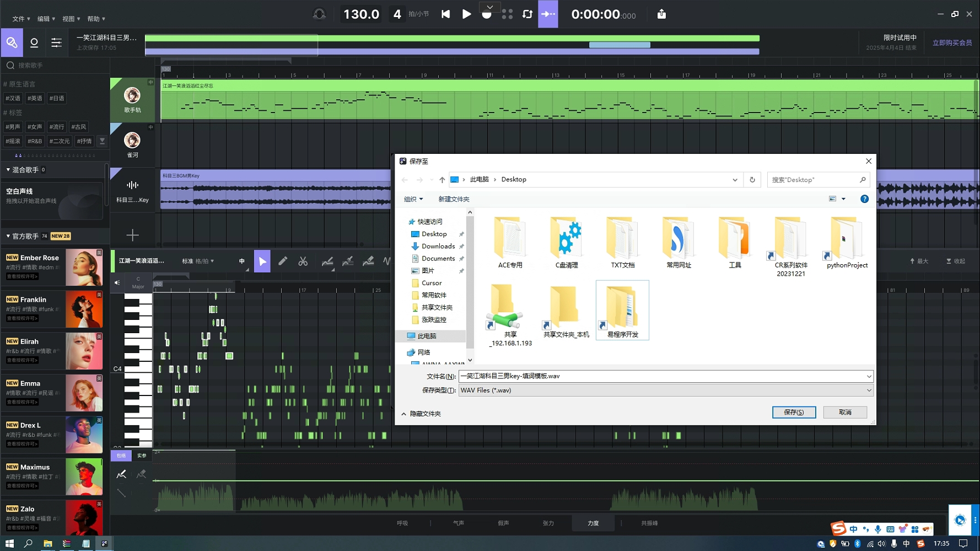Toggle the auto-follow playhead button
This screenshot has width=980, height=551.
548,14
